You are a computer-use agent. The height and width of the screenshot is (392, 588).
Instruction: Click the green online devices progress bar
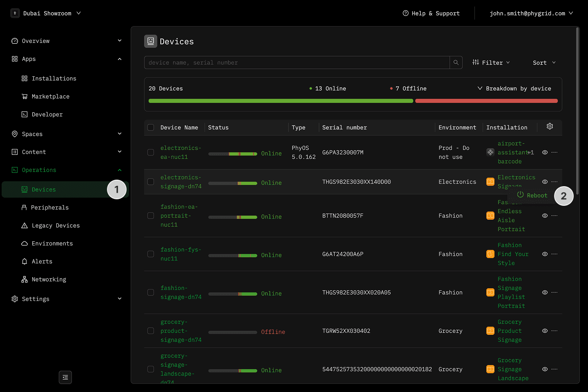281,101
